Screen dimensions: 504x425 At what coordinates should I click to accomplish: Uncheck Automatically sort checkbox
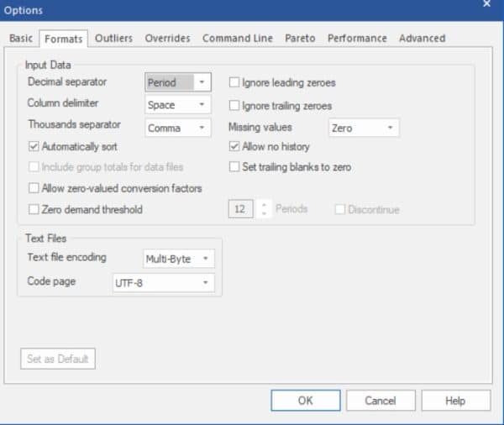click(34, 147)
